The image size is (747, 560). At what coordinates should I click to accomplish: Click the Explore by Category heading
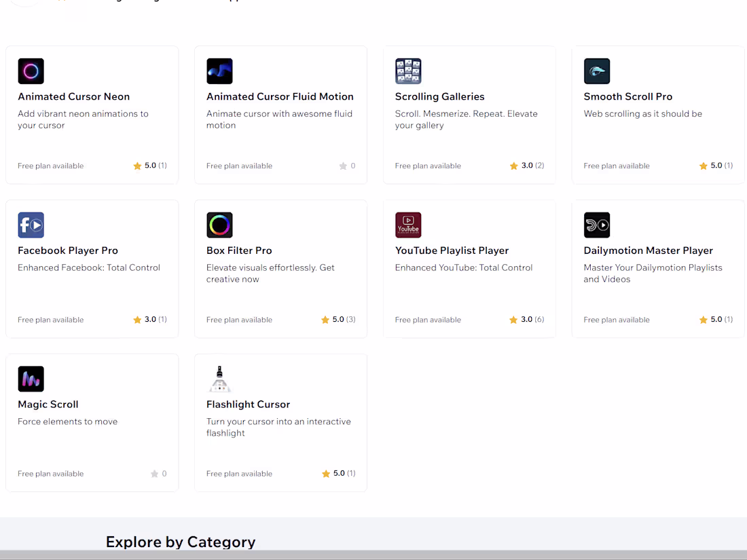[181, 542]
